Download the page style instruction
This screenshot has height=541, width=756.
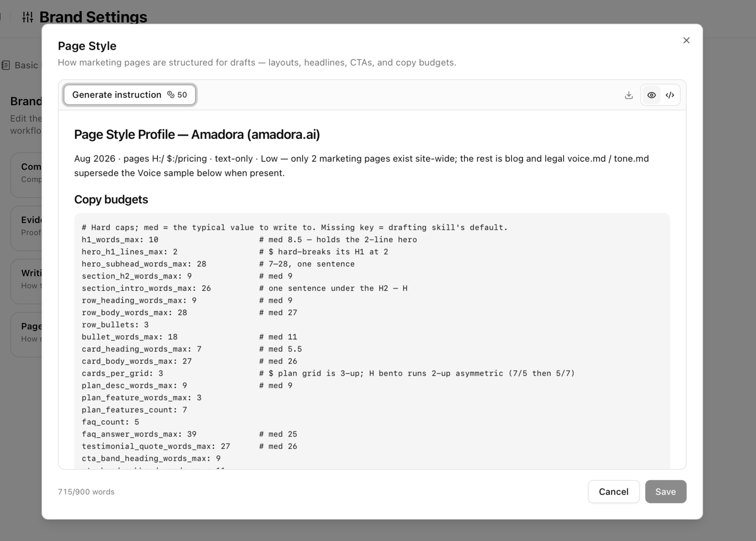click(629, 95)
